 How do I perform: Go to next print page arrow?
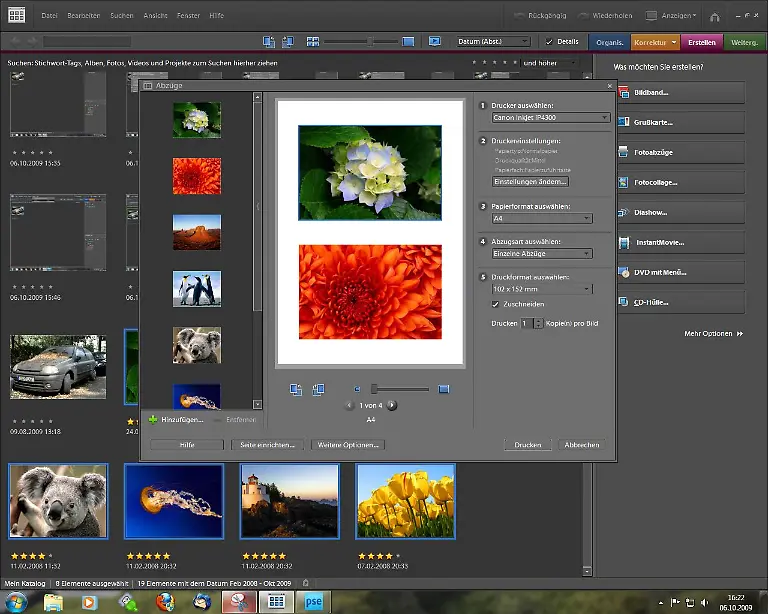pyautogui.click(x=392, y=405)
